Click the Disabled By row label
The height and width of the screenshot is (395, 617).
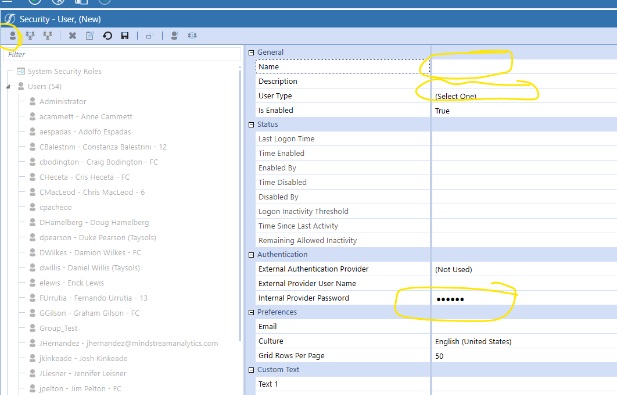[278, 197]
